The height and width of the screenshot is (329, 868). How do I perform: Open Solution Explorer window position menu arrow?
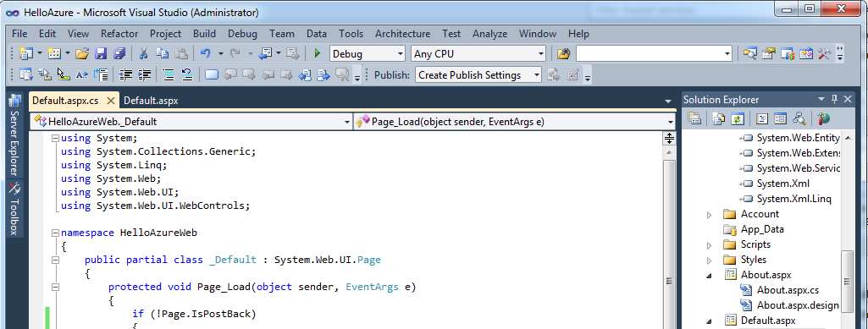[x=821, y=99]
